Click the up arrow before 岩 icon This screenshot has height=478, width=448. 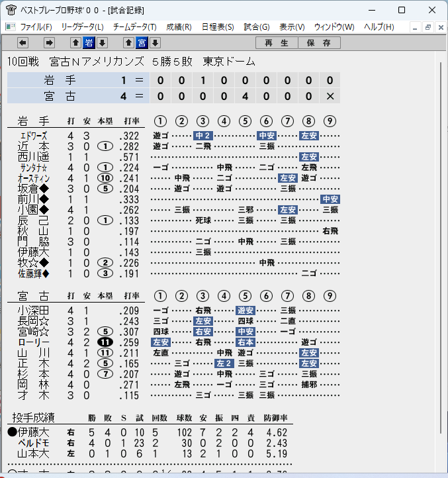pyautogui.click(x=75, y=43)
